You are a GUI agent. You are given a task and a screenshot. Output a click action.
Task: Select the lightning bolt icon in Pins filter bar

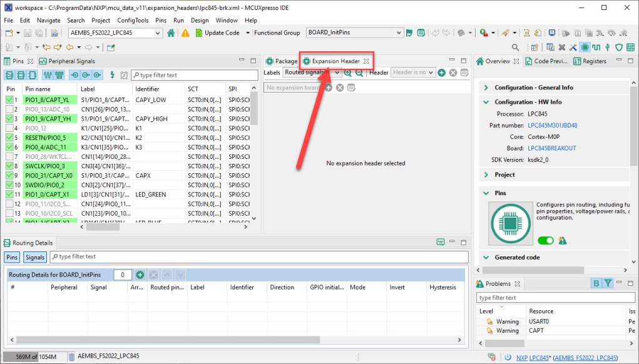tap(113, 74)
